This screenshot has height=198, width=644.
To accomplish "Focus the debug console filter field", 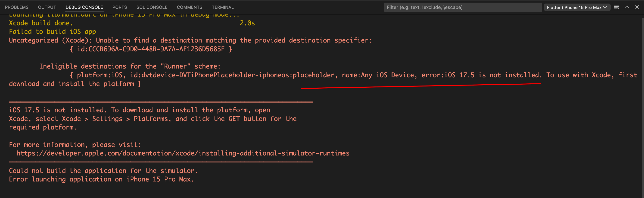I will [x=463, y=7].
